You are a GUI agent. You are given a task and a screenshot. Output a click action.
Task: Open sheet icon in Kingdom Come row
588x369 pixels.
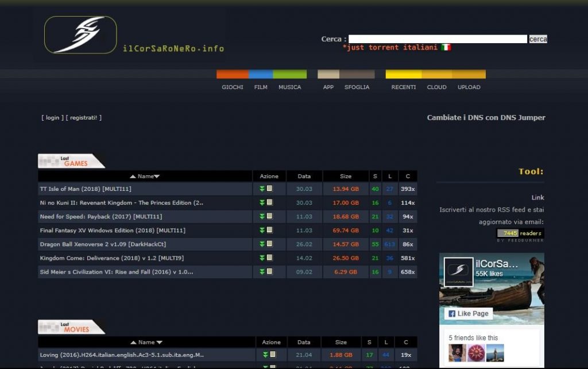click(269, 258)
